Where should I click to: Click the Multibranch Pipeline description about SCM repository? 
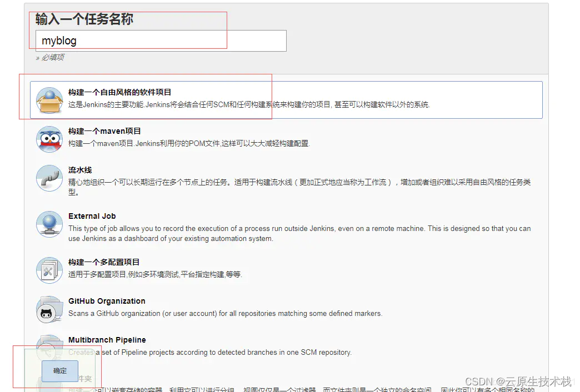[210, 353]
